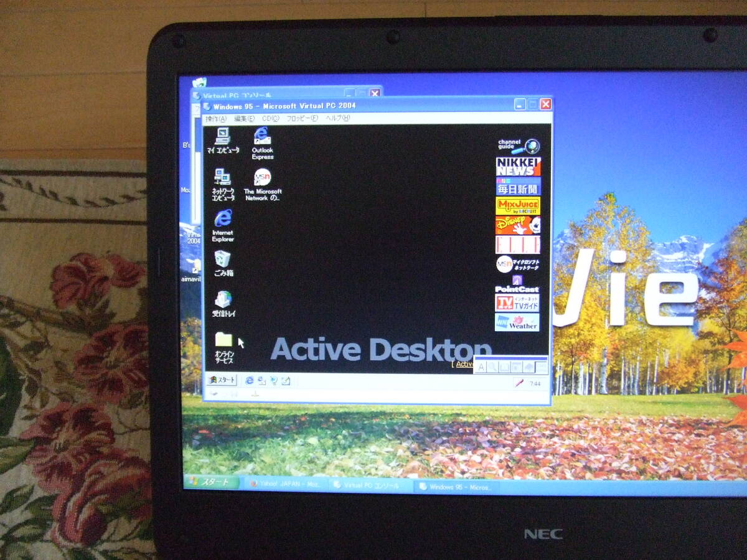The height and width of the screenshot is (560, 747).
Task: Open the フロッピー(F) menu
Action: [x=302, y=118]
